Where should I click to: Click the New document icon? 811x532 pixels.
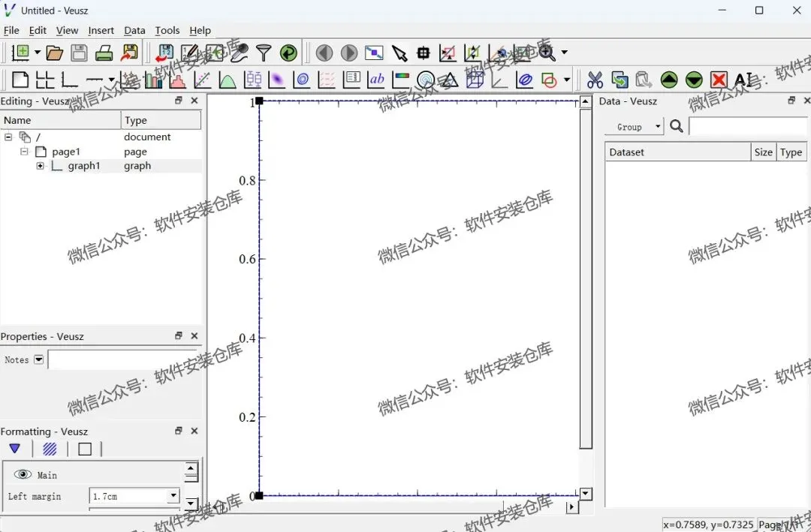point(21,53)
